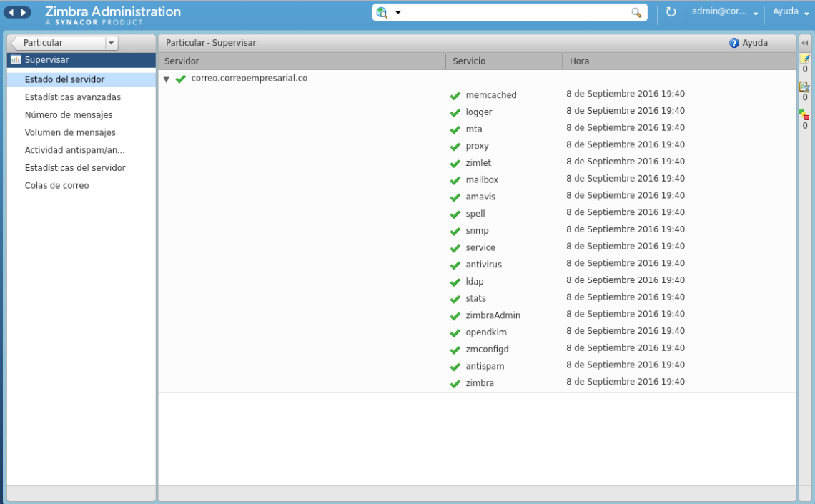Open the Particular navigation dropdown arrow
Screen dimensions: 815x504
[111, 43]
